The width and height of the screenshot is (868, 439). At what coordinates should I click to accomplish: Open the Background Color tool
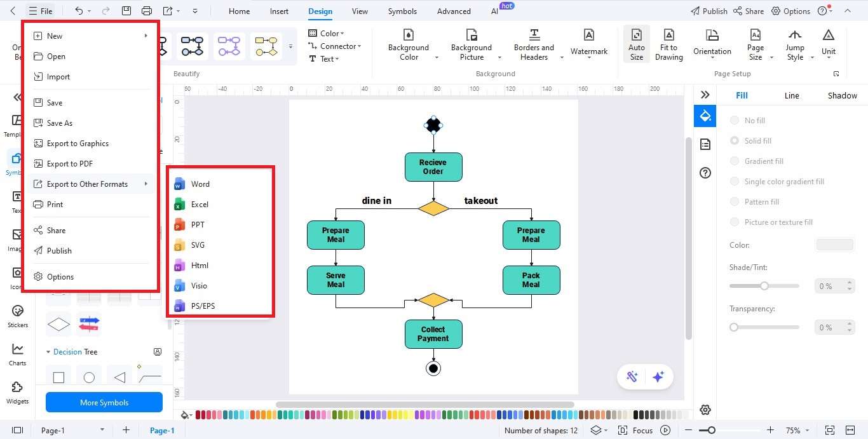pos(409,44)
